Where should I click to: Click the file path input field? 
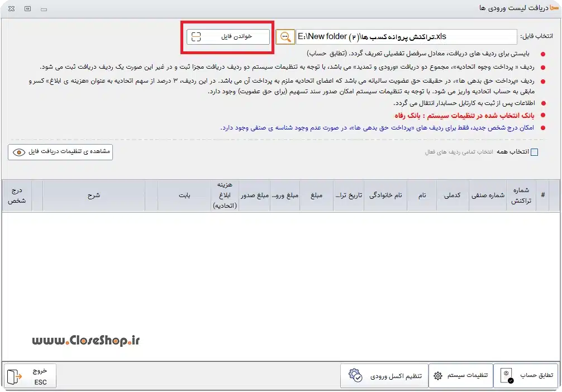pyautogui.click(x=407, y=37)
